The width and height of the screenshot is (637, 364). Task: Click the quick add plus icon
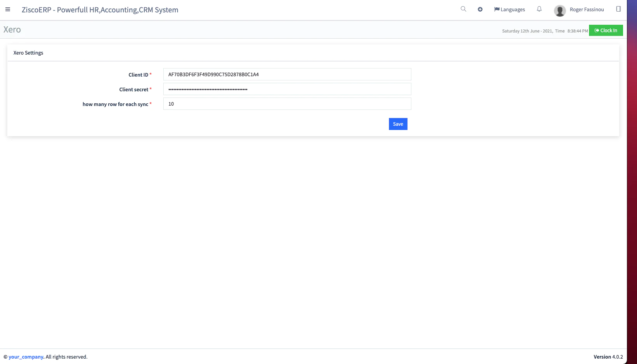480,9
